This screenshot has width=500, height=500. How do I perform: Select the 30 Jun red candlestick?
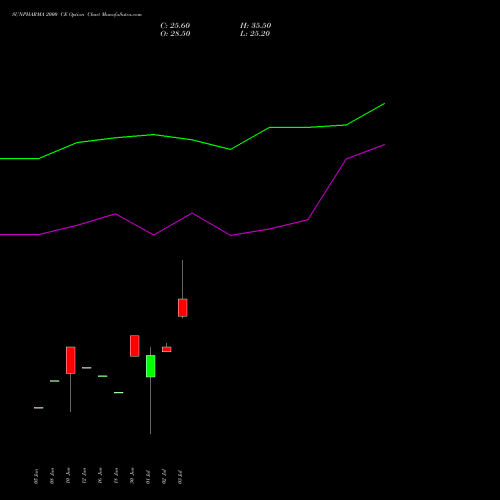click(135, 346)
